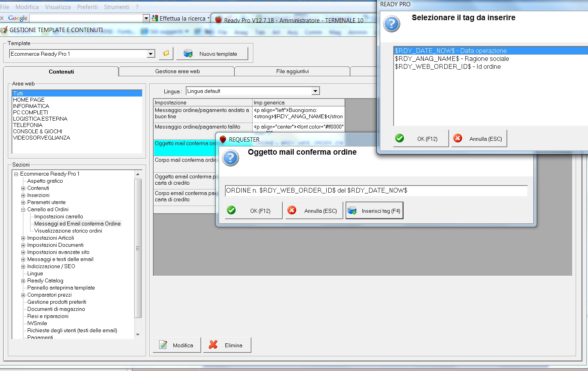Screen dimensions: 588x371
Task: Open the Visualizza menu
Action: tap(58, 7)
